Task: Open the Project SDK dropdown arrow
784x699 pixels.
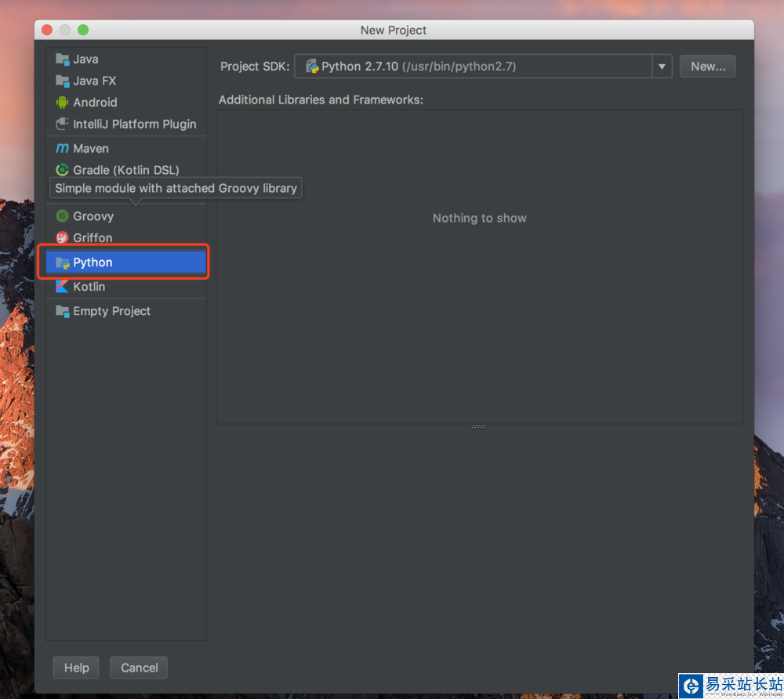Action: tap(662, 67)
